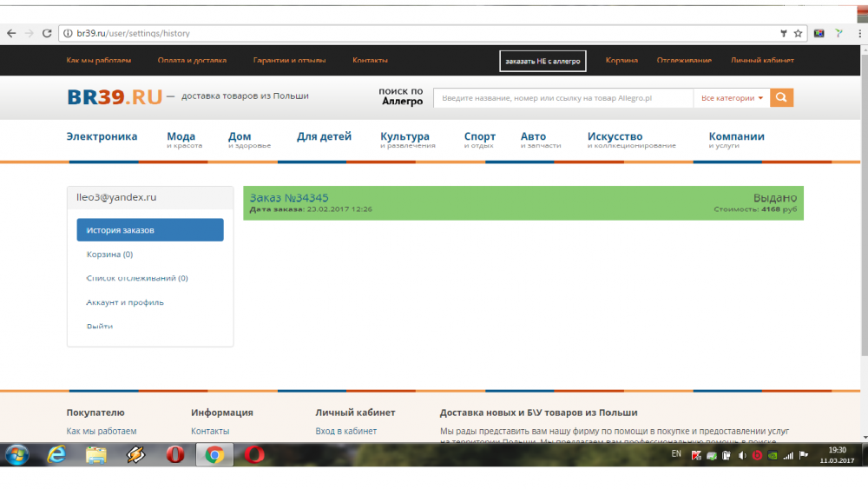Open the Мода и красота category
This screenshot has height=489, width=868.
[x=184, y=140]
